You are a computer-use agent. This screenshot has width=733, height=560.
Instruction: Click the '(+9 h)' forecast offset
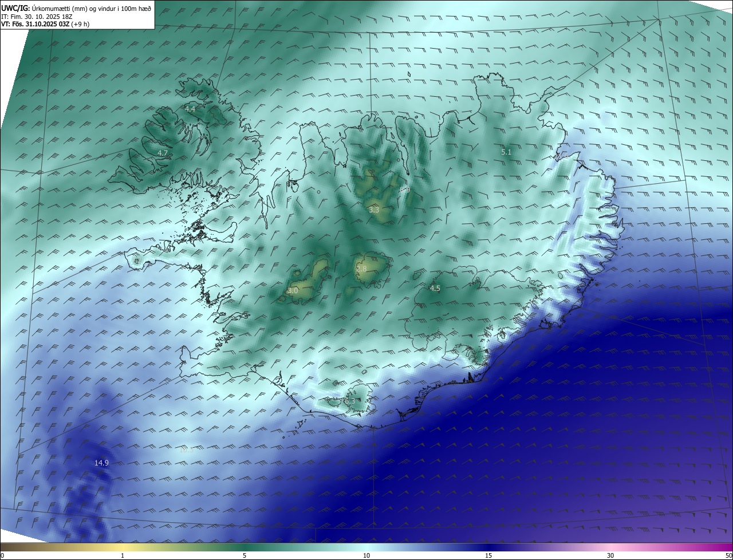[80, 24]
